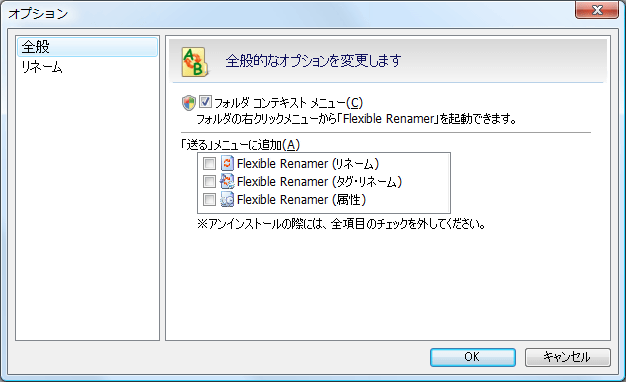Select the 全般 category
This screenshot has width=626, height=382.
point(87,47)
